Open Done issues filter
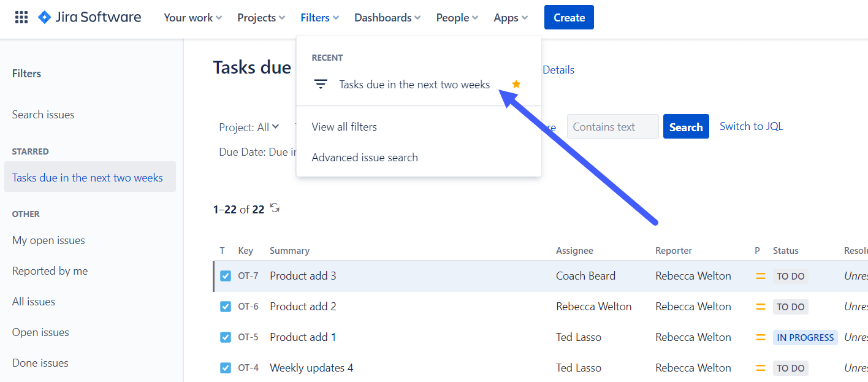 [x=40, y=363]
